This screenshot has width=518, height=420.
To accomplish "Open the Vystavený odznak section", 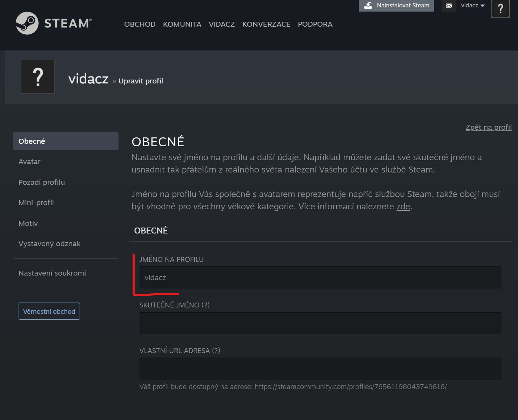I will point(49,244).
